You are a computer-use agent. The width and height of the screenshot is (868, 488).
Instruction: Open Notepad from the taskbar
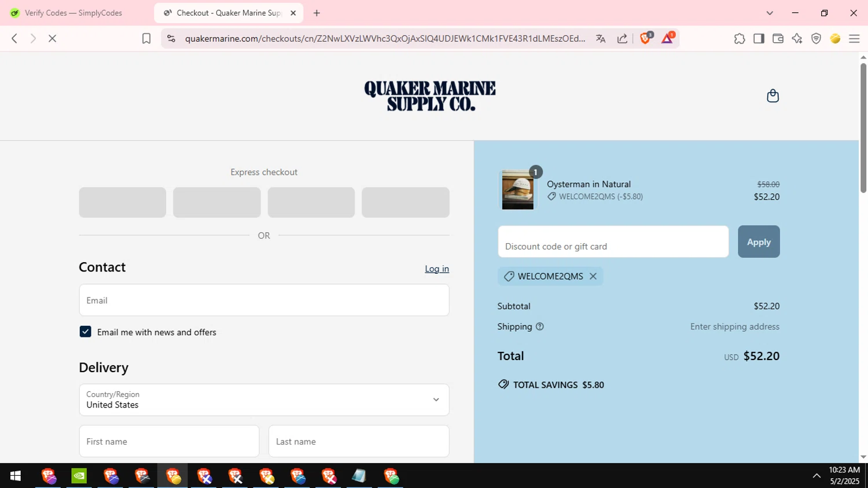click(359, 476)
